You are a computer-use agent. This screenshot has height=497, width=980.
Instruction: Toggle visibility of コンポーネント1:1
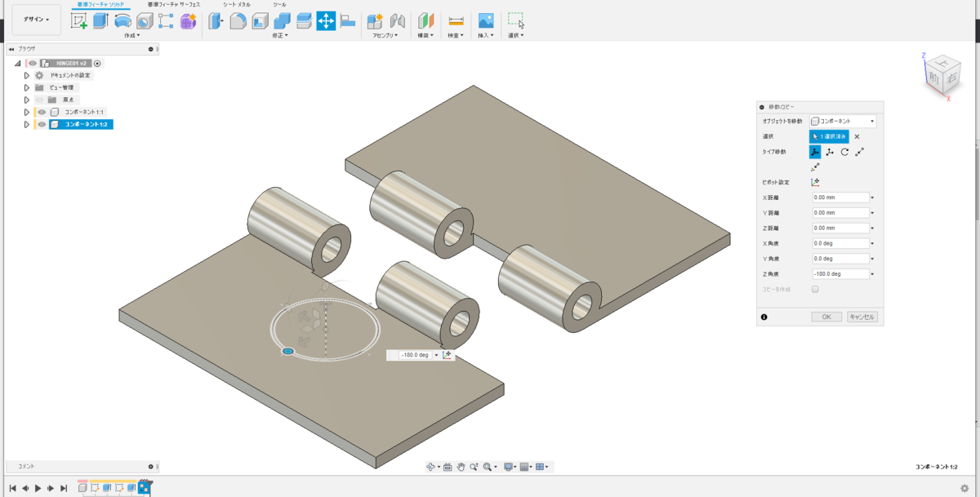[x=42, y=112]
